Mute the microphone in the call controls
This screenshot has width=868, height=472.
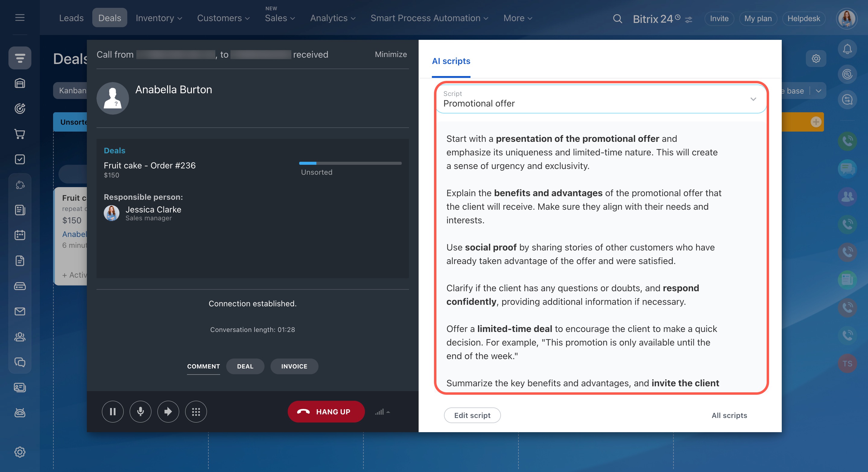(x=141, y=411)
